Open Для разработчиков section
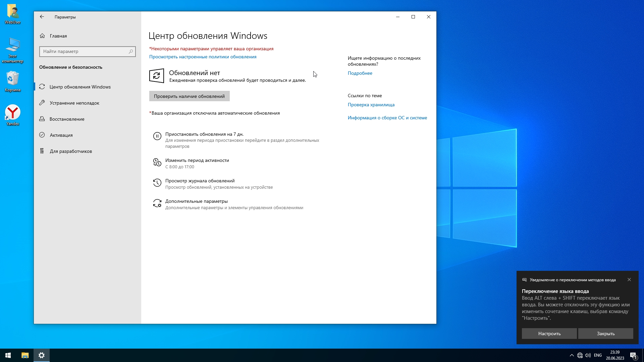 tap(71, 151)
